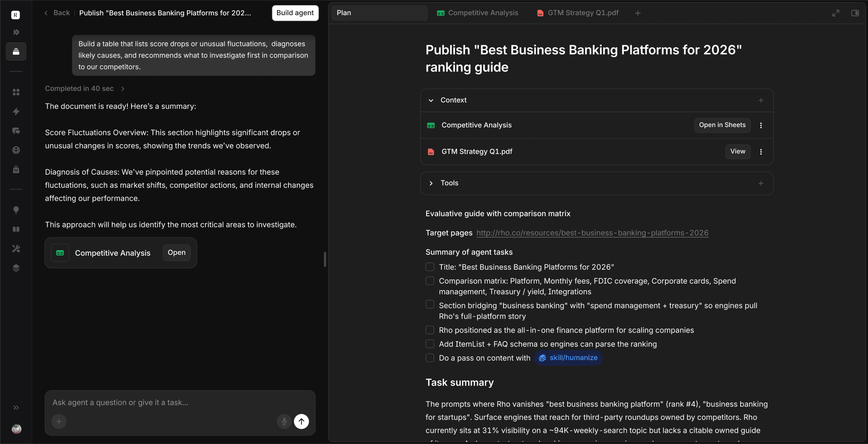Check Add ItemList + FAQ schema task
This screenshot has height=444, width=868.
[429, 344]
